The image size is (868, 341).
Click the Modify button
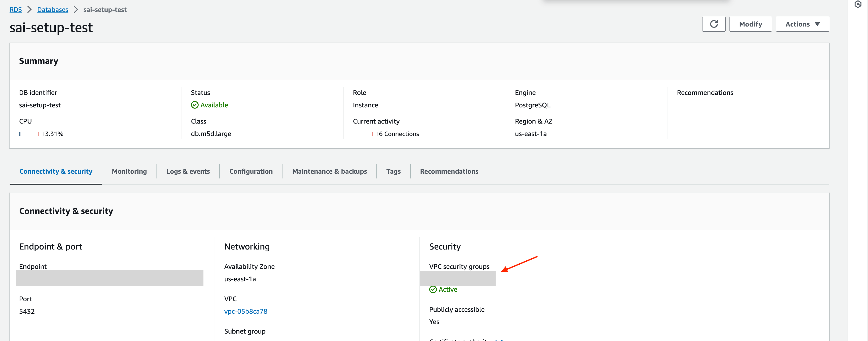click(x=750, y=24)
